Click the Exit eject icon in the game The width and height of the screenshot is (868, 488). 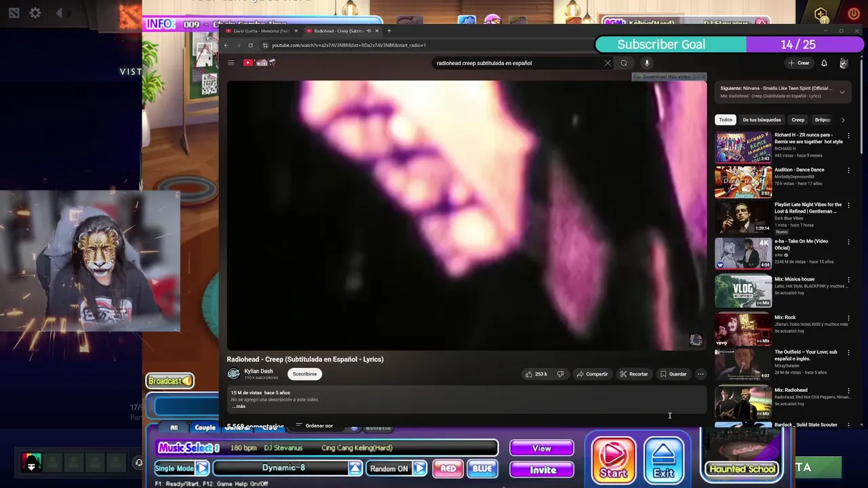pos(663,462)
